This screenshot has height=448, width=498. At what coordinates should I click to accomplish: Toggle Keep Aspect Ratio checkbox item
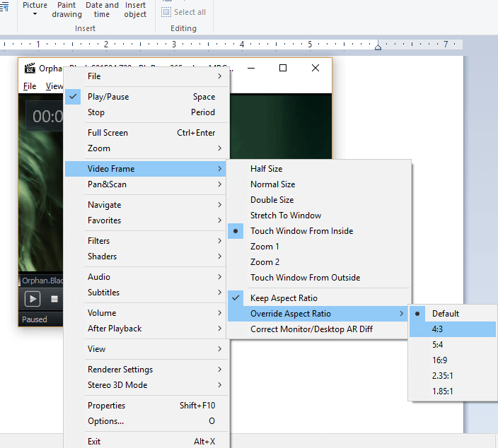[319, 298]
